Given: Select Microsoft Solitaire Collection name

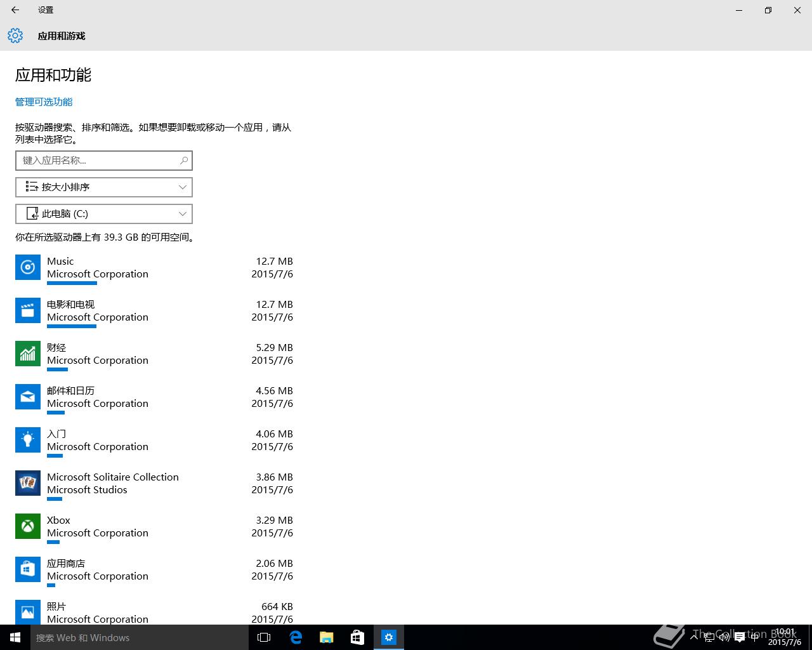Looking at the screenshot, I should [113, 477].
